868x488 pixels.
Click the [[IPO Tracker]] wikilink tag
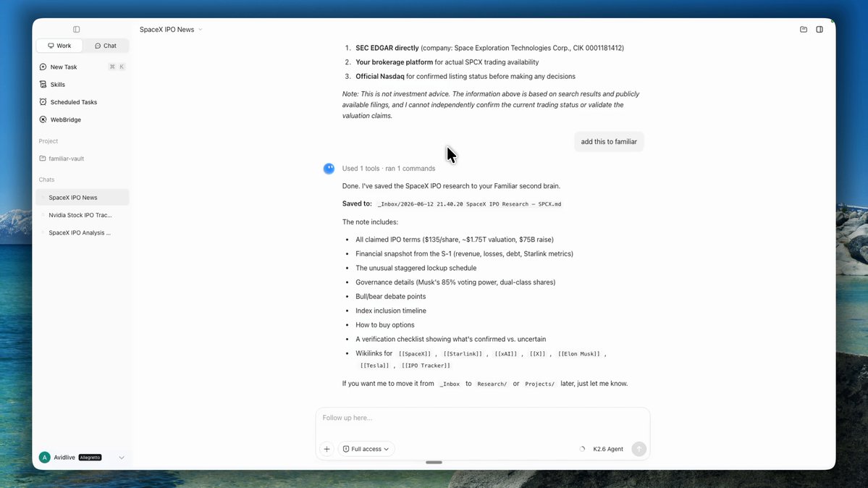pyautogui.click(x=426, y=366)
